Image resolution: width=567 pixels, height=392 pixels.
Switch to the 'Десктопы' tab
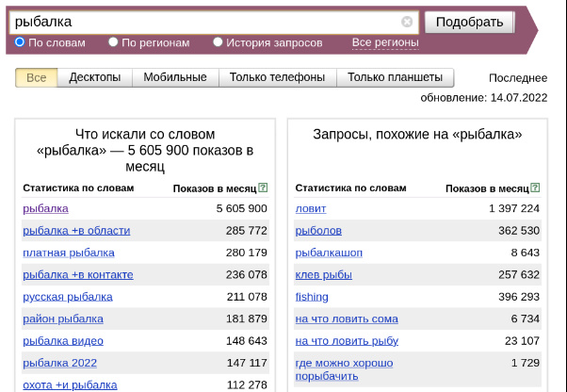click(94, 78)
